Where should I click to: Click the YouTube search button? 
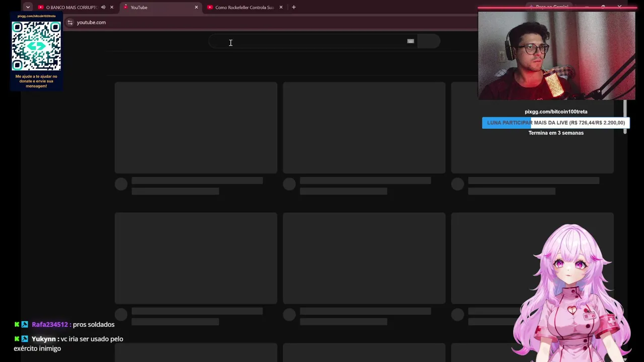point(429,41)
